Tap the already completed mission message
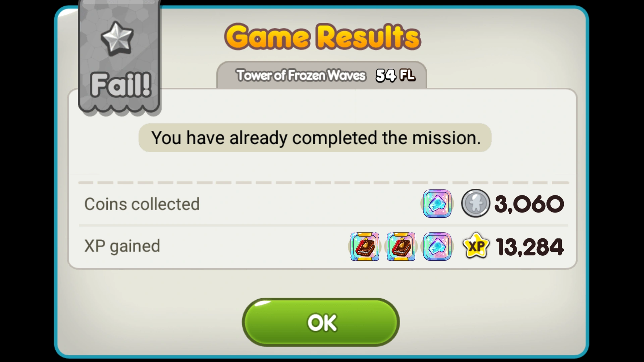 315,138
